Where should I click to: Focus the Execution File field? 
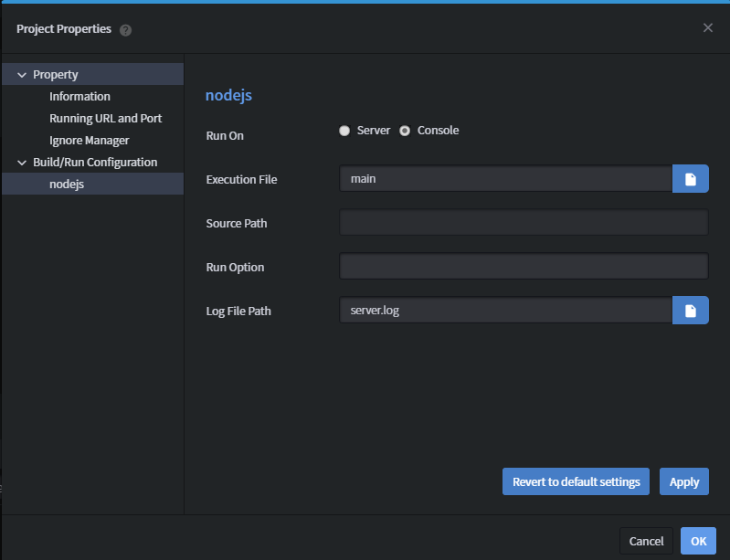pos(506,179)
